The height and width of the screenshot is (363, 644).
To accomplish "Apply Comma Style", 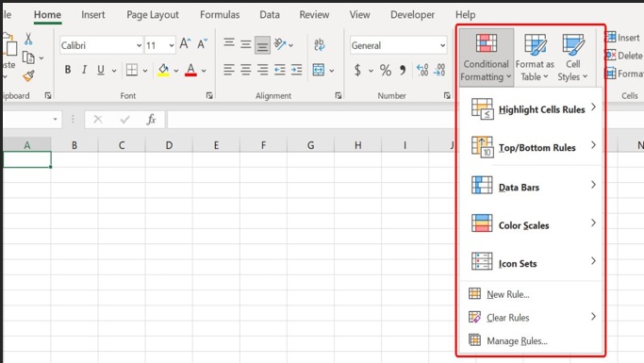I will (403, 70).
